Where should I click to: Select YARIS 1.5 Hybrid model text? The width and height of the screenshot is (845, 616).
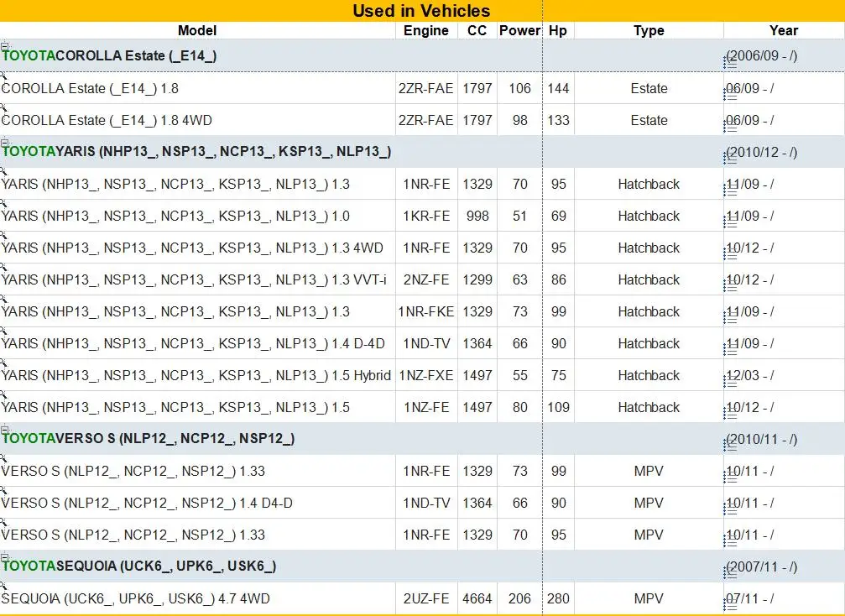tap(196, 375)
